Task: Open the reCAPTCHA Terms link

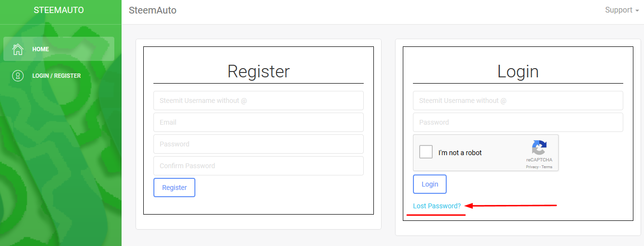Action: [x=547, y=167]
